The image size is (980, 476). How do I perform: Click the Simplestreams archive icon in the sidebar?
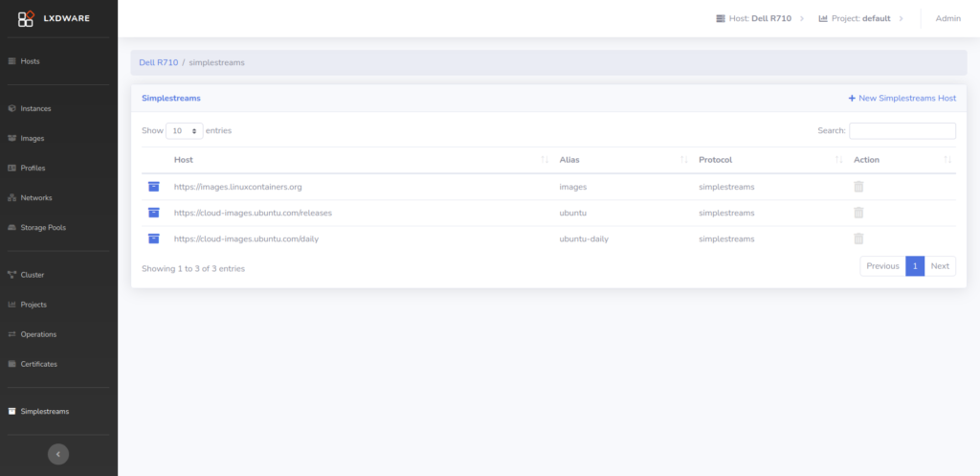click(11, 412)
